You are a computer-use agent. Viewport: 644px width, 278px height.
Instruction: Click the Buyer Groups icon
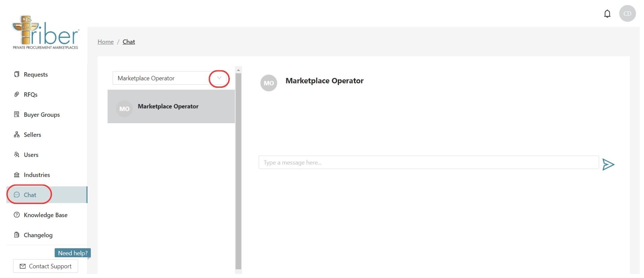[x=17, y=115]
